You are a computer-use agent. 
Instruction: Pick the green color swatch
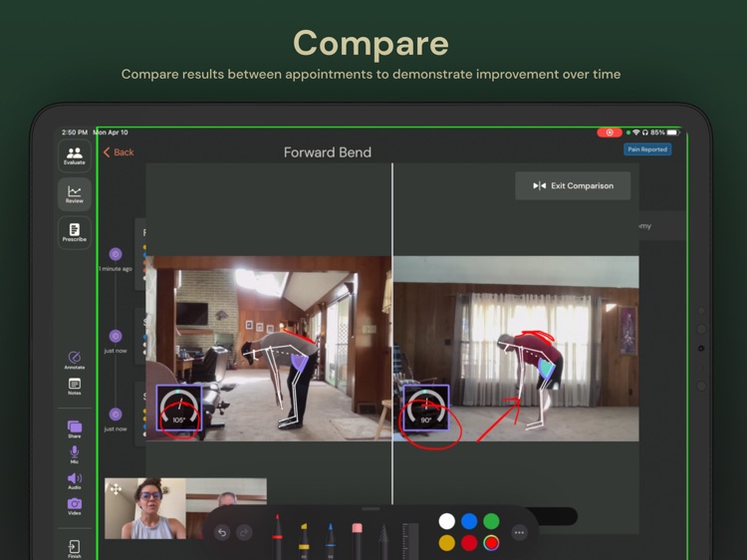(x=491, y=521)
